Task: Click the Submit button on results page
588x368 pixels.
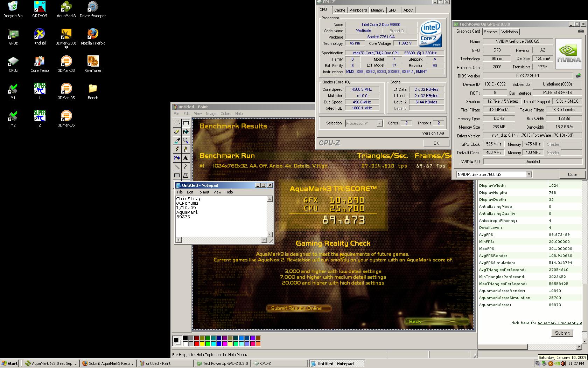Action: (562, 333)
